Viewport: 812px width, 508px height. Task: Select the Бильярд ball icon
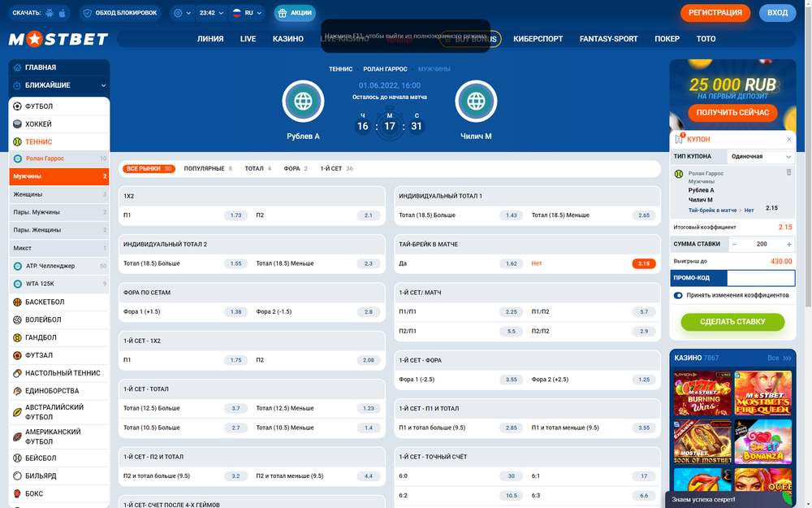(17, 475)
